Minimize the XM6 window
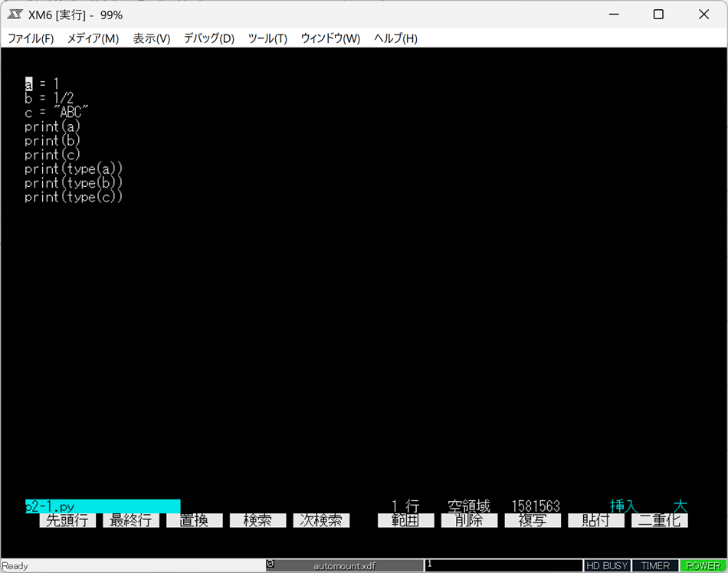 (614, 15)
